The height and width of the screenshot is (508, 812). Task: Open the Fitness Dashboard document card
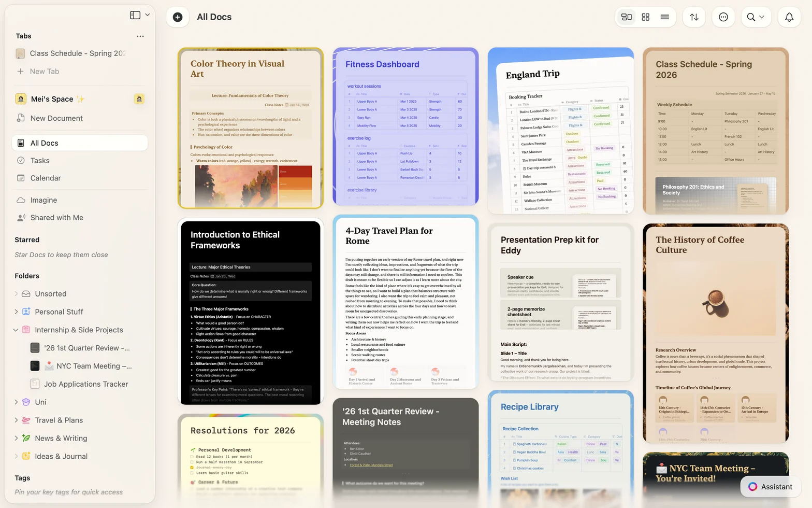point(405,127)
